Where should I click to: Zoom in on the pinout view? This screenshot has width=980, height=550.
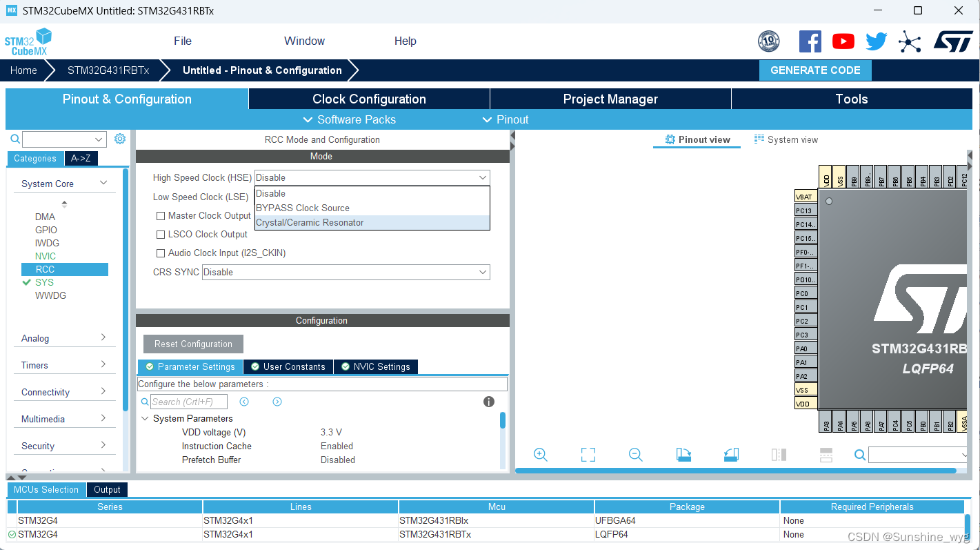pos(541,455)
